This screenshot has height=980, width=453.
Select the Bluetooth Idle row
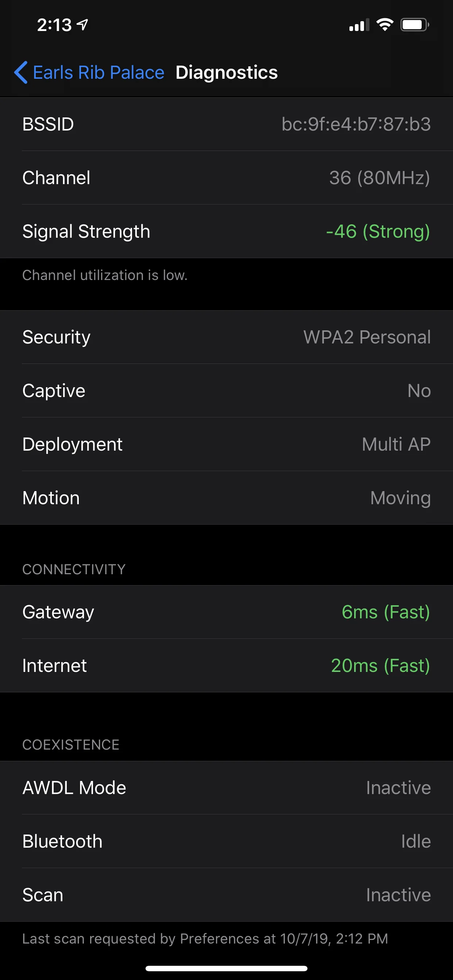point(226,841)
